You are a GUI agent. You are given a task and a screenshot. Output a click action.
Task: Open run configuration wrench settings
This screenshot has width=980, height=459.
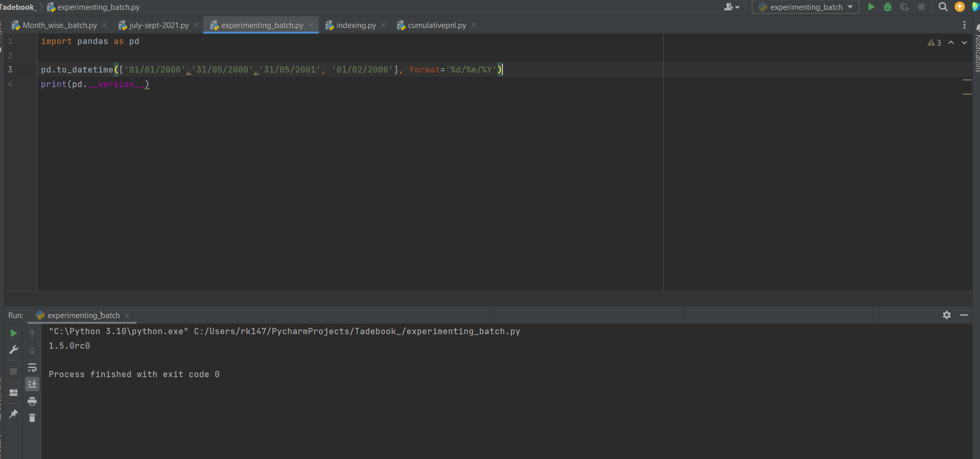click(x=14, y=350)
